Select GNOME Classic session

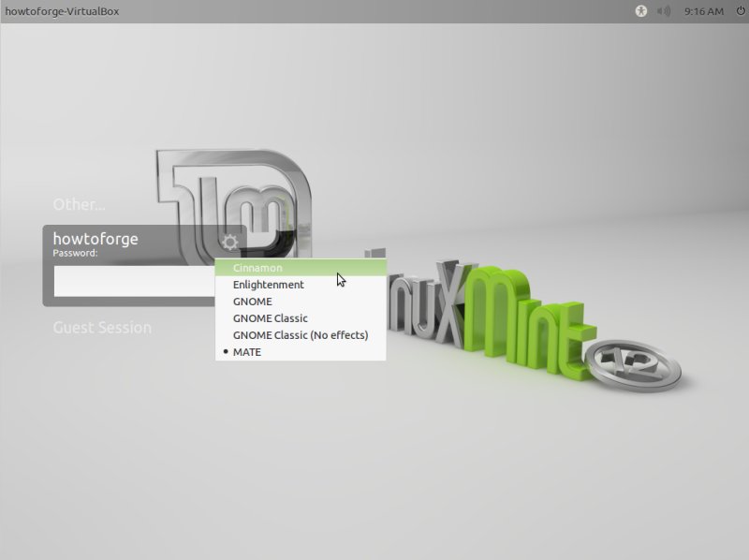coord(301,318)
